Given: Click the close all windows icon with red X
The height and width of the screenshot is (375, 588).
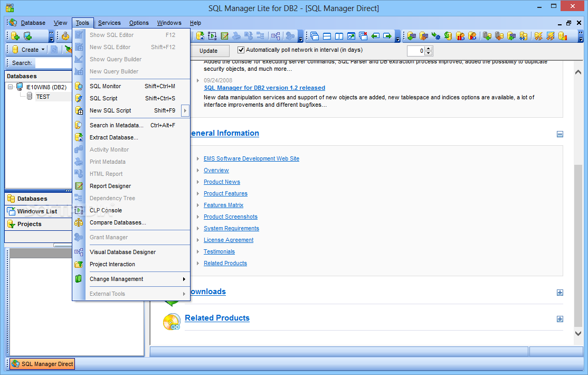Looking at the screenshot, I should click(363, 36).
